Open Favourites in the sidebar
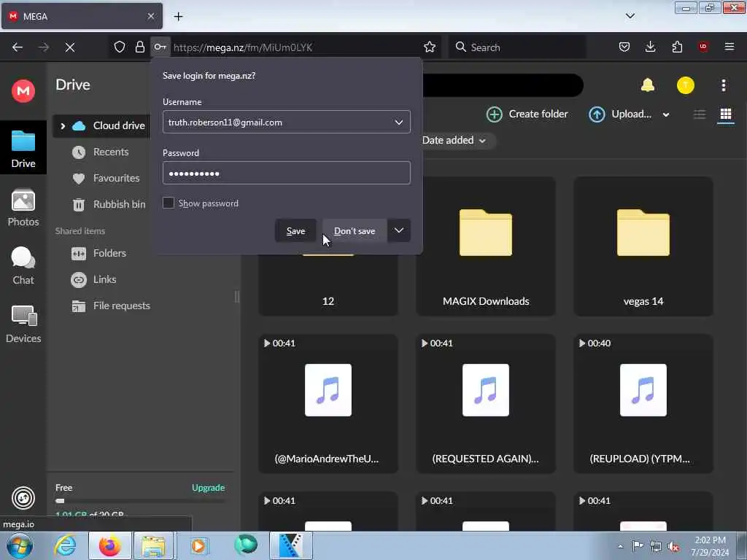Screen dimensions: 747x560 point(116,178)
